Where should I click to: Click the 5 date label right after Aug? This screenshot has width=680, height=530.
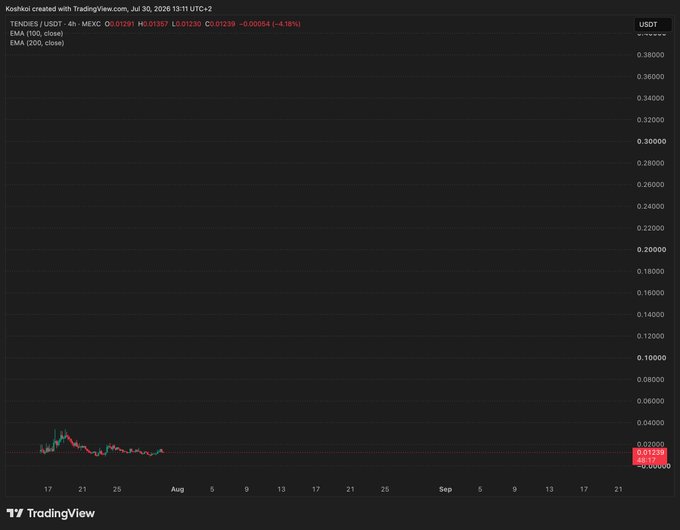coord(212,489)
